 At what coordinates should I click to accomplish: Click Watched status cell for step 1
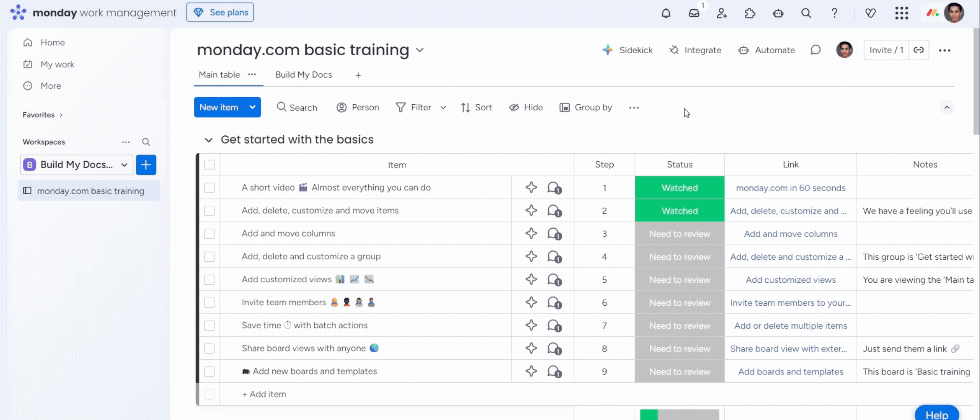pos(679,188)
